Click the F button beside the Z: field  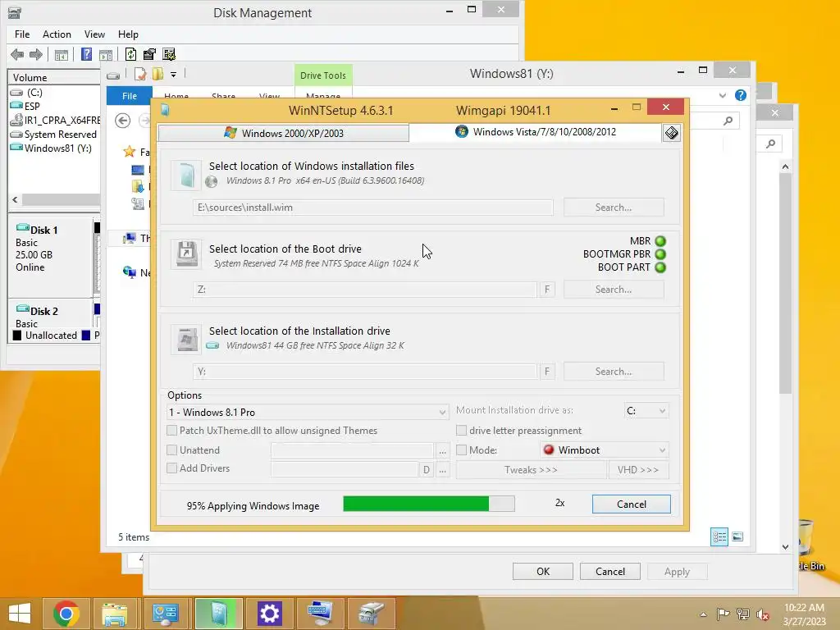[547, 290]
